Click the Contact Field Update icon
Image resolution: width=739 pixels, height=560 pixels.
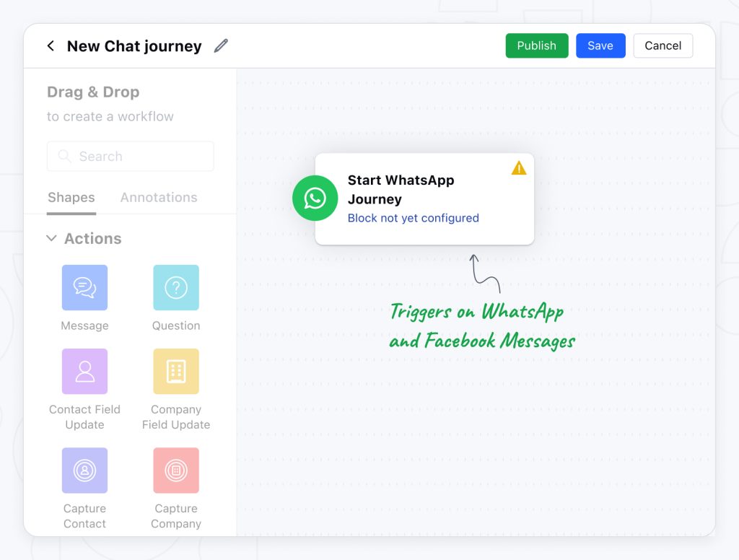point(84,371)
